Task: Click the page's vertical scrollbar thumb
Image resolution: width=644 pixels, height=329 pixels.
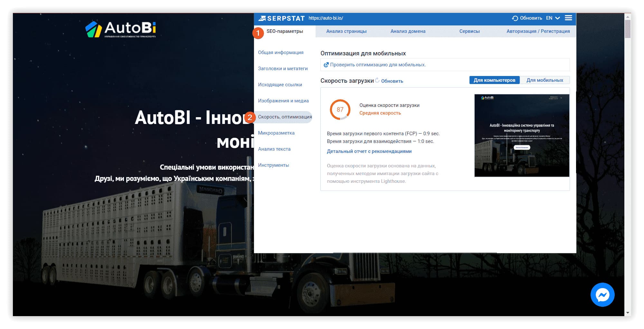Action: (x=628, y=29)
